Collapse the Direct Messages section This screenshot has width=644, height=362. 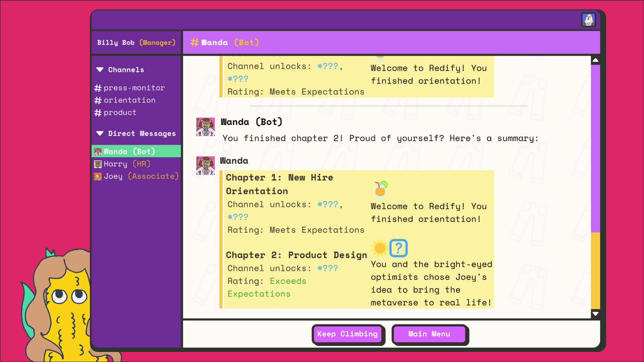click(x=100, y=133)
